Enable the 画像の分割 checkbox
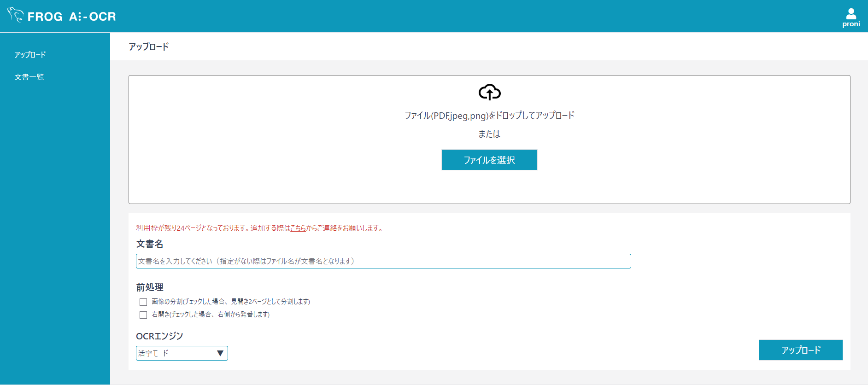The image size is (868, 385). point(143,302)
